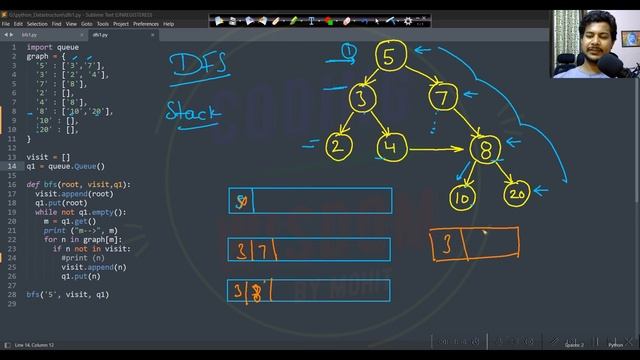Click the editor vertical scrollbar

click(637, 122)
